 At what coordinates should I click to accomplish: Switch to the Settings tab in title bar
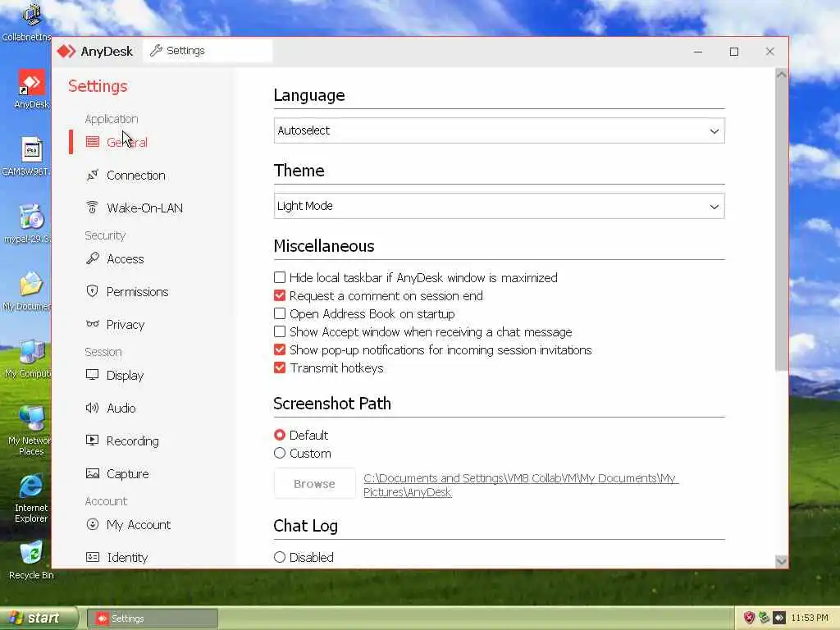pyautogui.click(x=208, y=51)
